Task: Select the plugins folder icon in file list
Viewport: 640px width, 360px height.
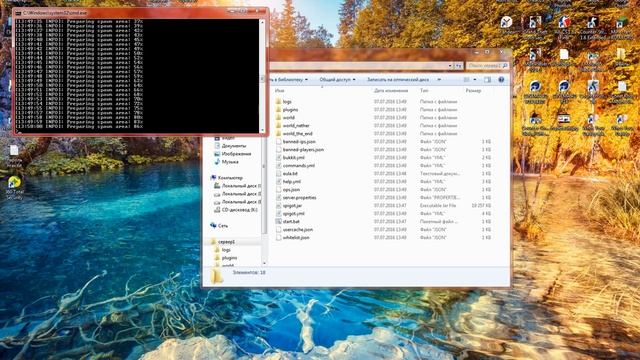Action: click(x=278, y=109)
